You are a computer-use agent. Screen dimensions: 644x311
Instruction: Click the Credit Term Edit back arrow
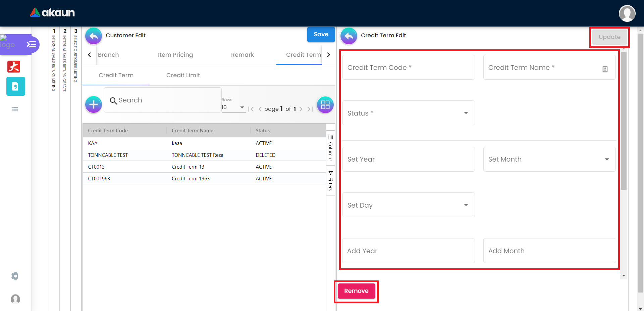(349, 36)
